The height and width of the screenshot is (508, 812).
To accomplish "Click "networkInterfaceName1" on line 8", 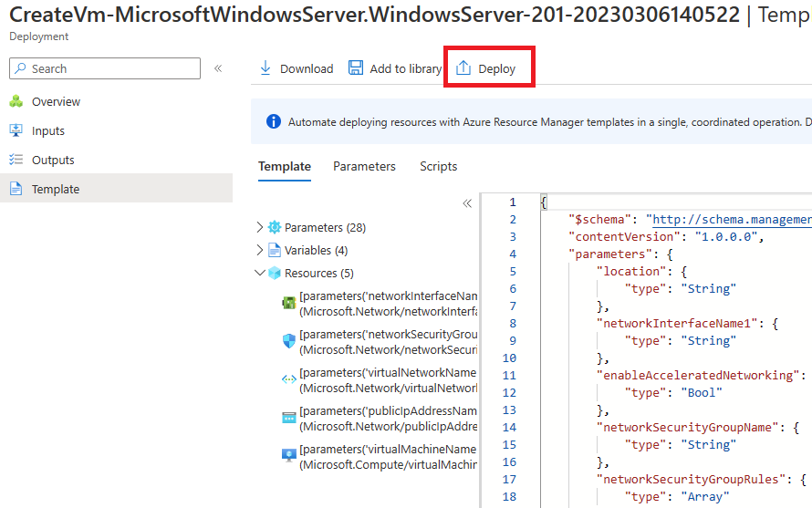I will (677, 323).
